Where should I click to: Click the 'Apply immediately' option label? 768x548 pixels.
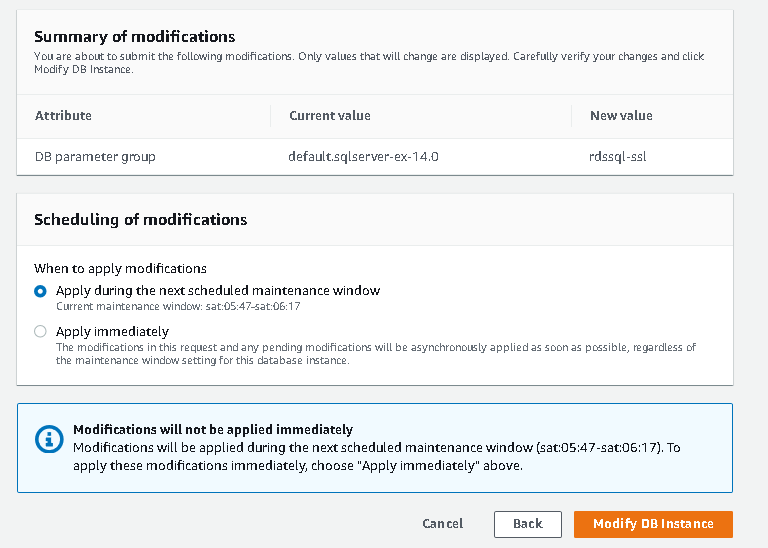112,331
